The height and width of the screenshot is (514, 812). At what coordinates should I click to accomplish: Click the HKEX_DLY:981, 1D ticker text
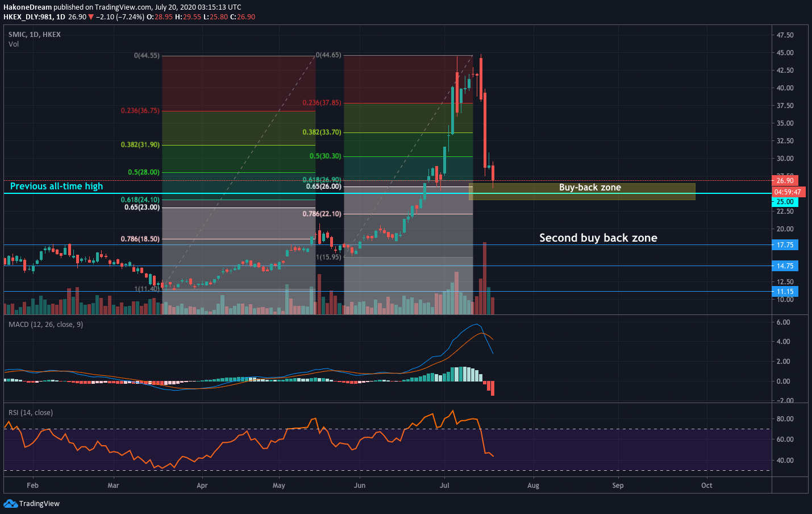click(34, 17)
